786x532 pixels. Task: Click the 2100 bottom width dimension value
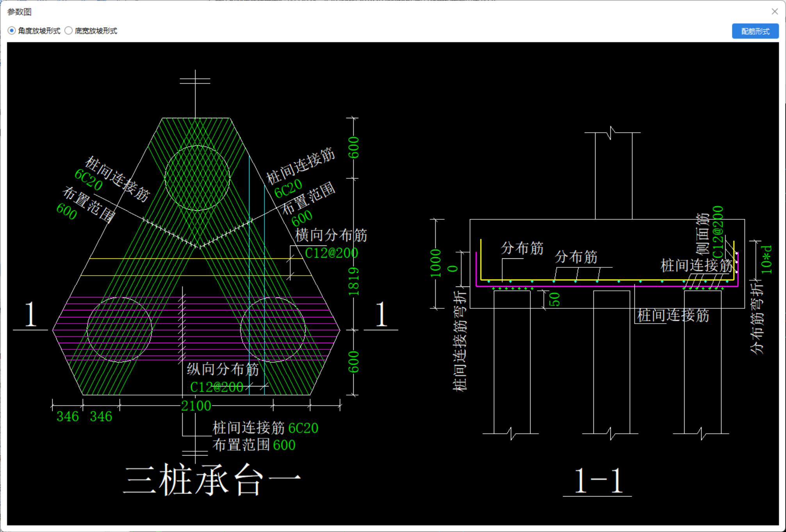tap(196, 406)
